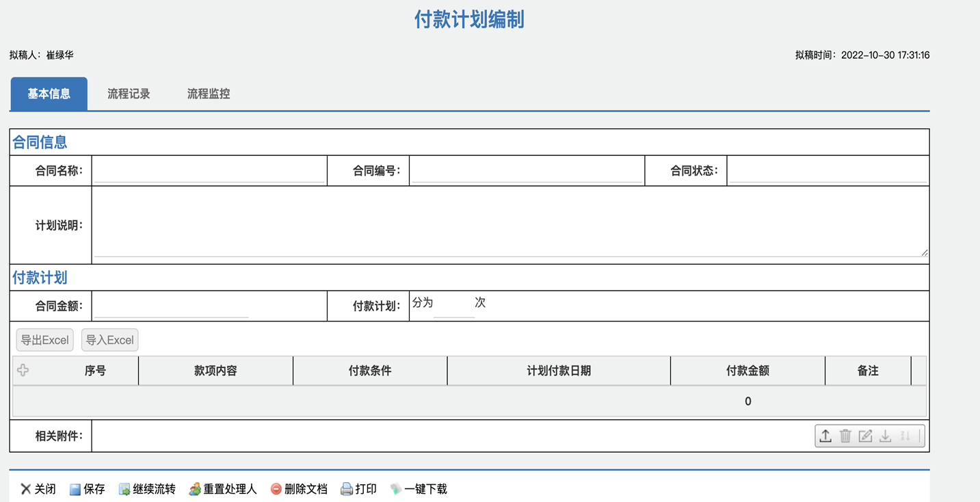Click 一键下载 one-click download
The height and width of the screenshot is (502, 980).
click(418, 489)
